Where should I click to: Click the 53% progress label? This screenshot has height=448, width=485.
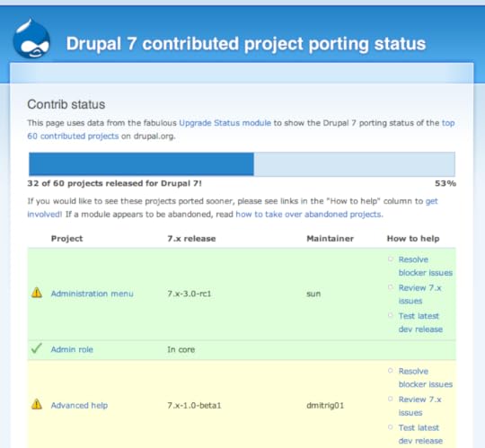click(x=445, y=183)
